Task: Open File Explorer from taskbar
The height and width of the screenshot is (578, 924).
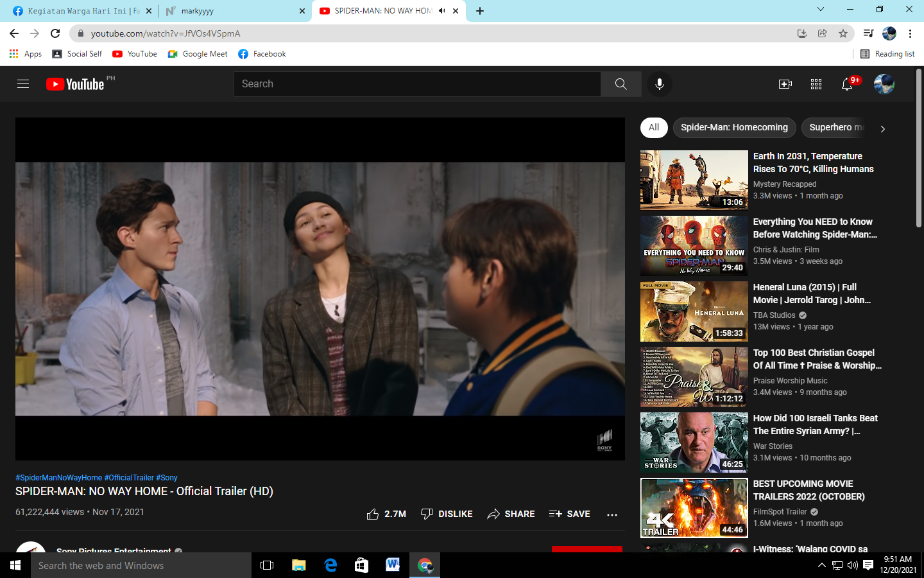Action: pyautogui.click(x=299, y=565)
